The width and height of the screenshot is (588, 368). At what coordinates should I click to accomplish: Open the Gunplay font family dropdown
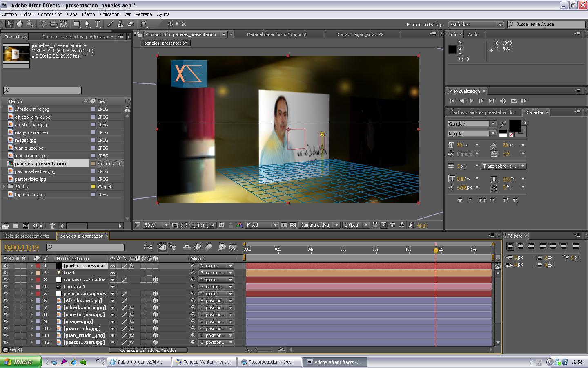pos(472,124)
